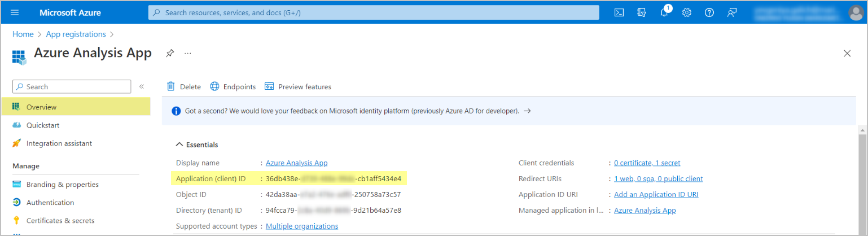Open the portal settings gear
Screen dimensions: 868x236
click(687, 12)
